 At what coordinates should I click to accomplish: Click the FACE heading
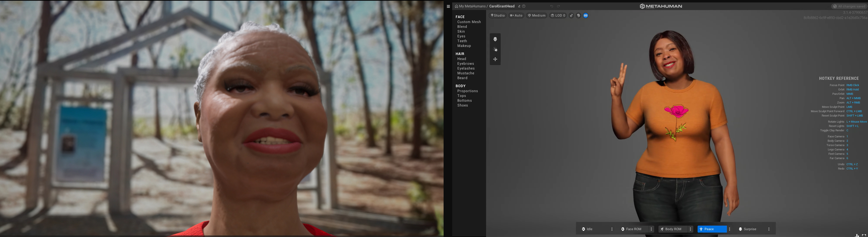(x=460, y=17)
